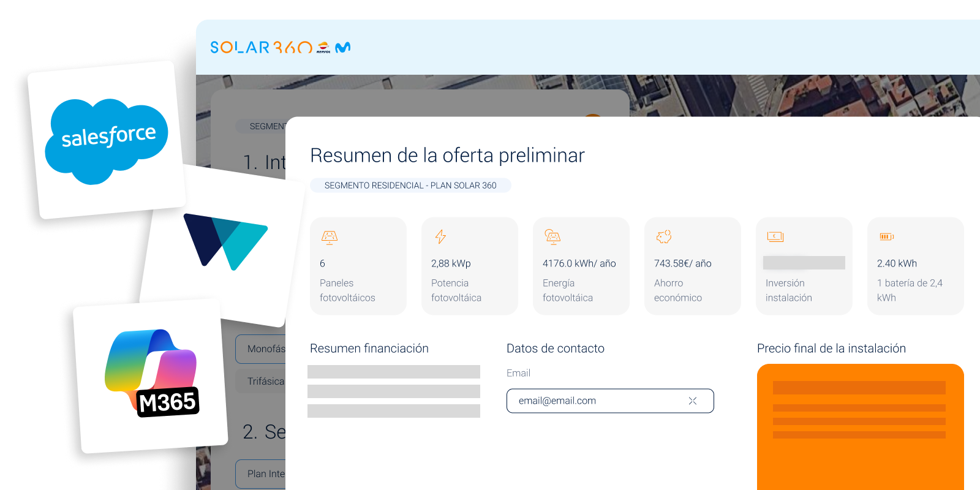Choose the Plan Inte option in the background form
Screen dimensions: 980x490
tap(262, 473)
